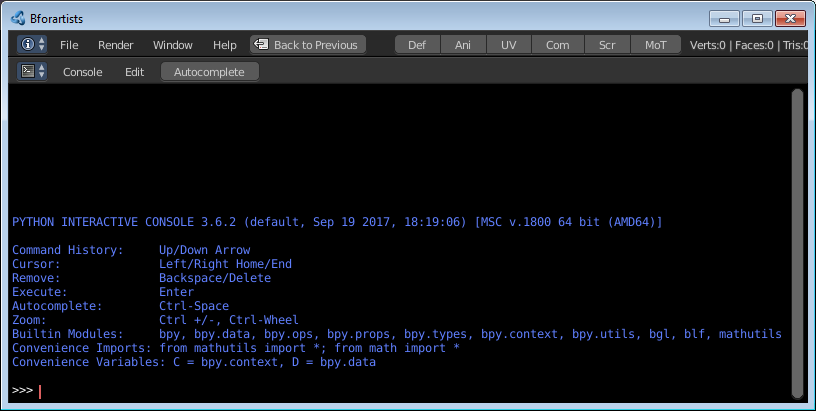Click the Back to Previous arrow icon

point(261,45)
